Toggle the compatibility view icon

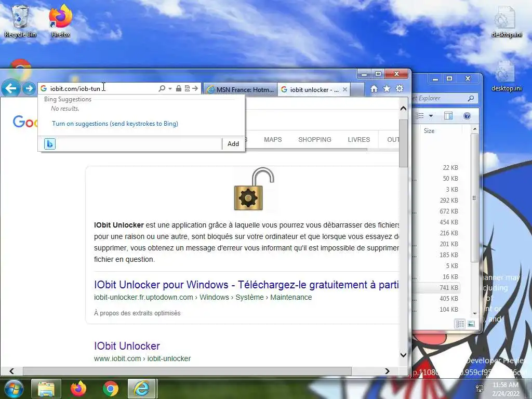click(x=187, y=88)
